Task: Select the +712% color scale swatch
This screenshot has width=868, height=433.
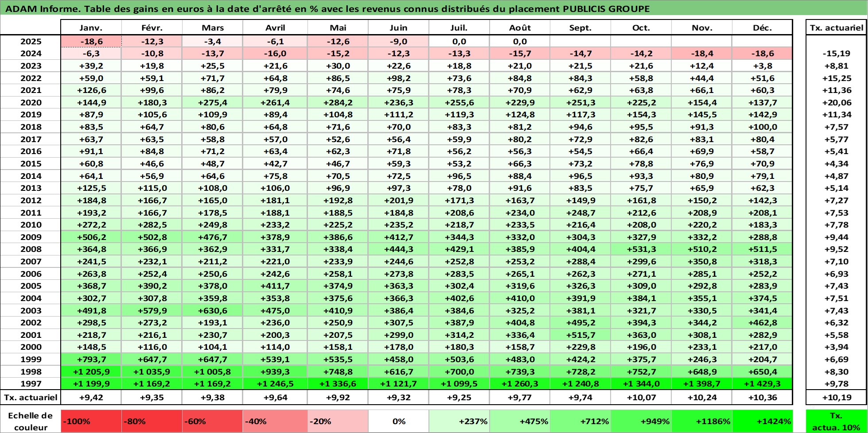Action: tap(580, 421)
